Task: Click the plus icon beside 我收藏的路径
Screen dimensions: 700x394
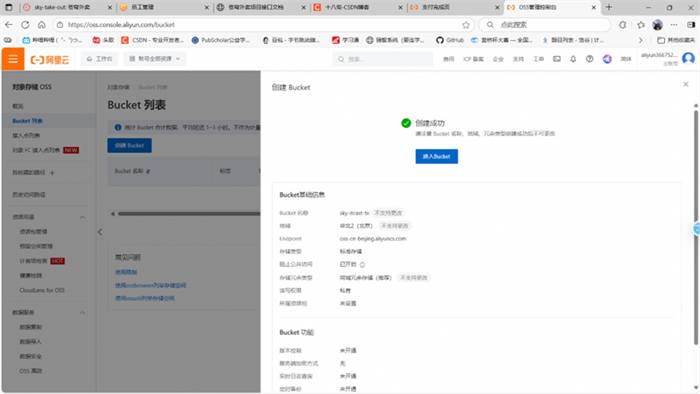Action: tap(52, 173)
